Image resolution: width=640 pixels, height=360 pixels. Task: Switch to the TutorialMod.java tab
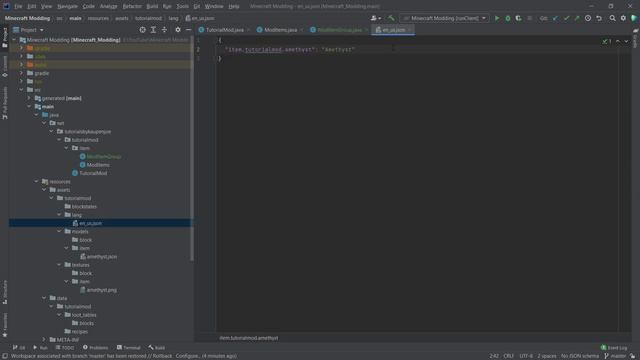224,30
